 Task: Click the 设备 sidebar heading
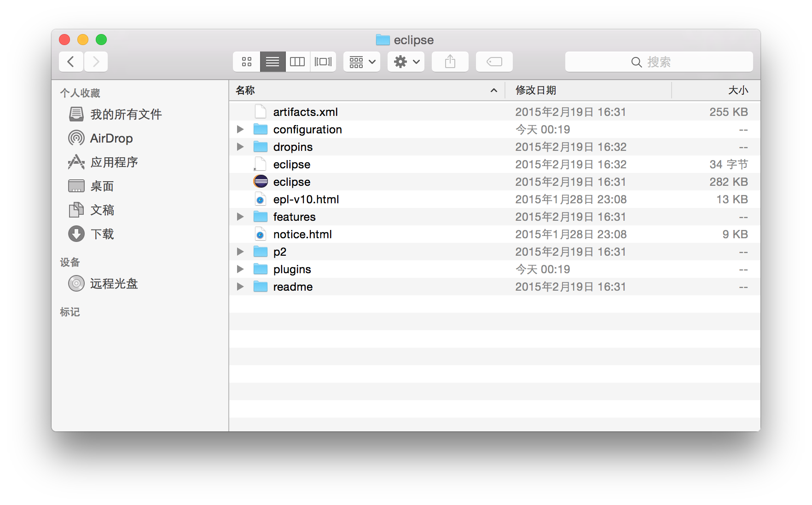coord(70,262)
